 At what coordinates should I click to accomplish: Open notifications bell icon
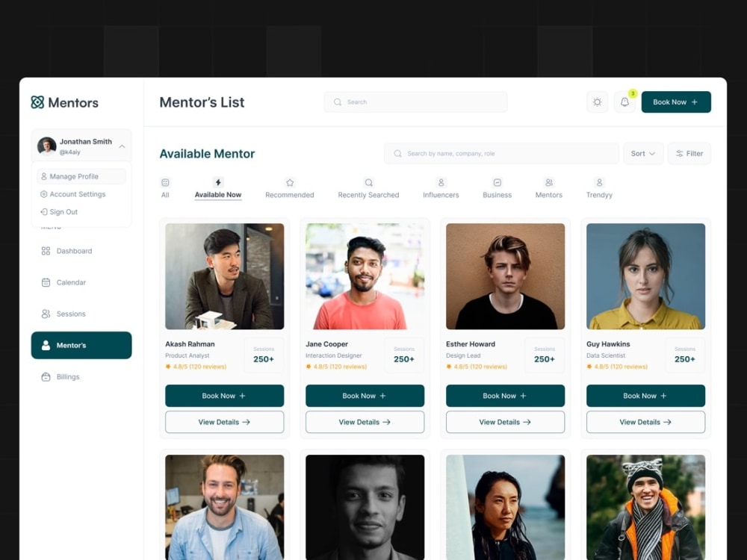coord(624,102)
